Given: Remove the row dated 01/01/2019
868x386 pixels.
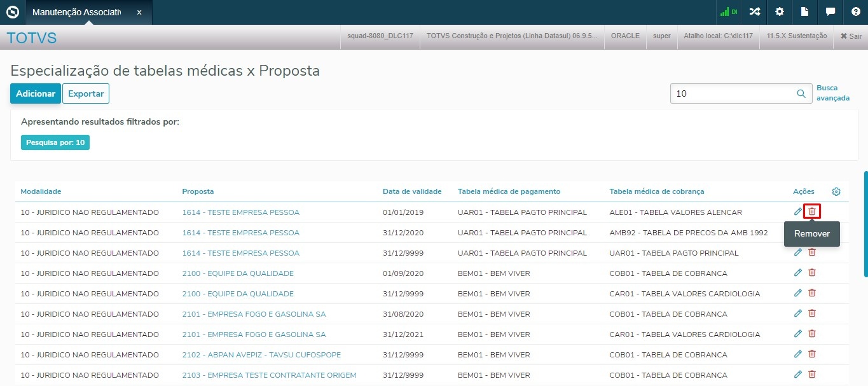Looking at the screenshot, I should (811, 212).
